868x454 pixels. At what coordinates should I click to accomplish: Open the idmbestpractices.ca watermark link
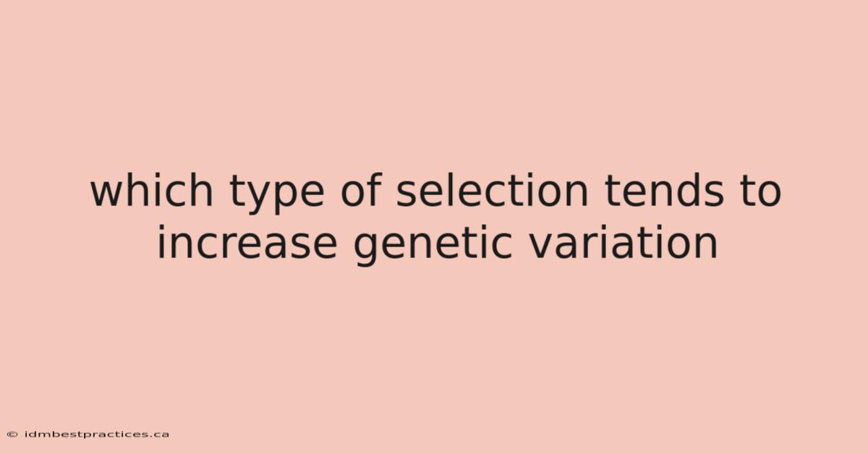click(x=95, y=434)
